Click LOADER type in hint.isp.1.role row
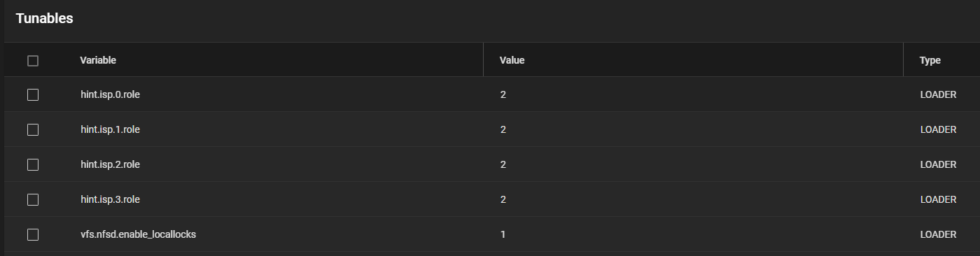This screenshot has width=980, height=256. point(938,129)
